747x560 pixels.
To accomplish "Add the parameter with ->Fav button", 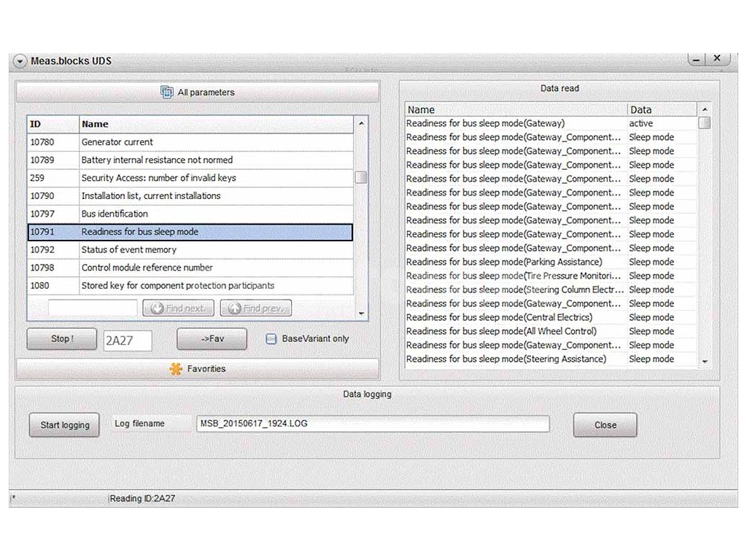I will click(212, 339).
